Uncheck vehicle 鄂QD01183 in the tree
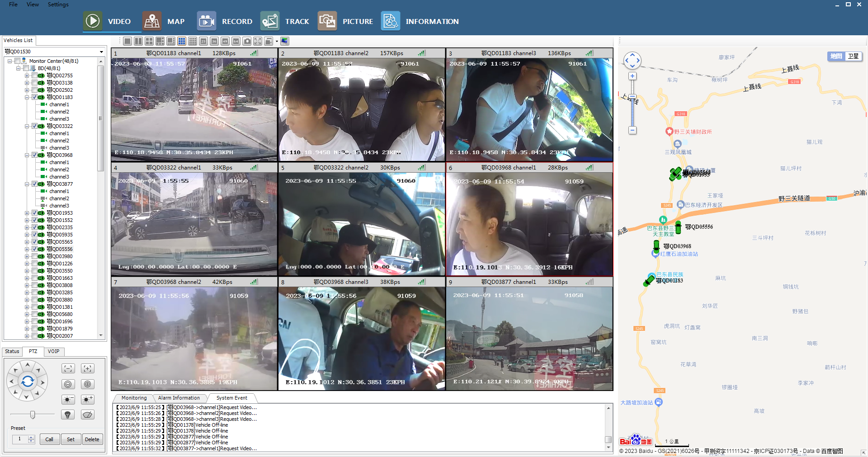 click(35, 97)
